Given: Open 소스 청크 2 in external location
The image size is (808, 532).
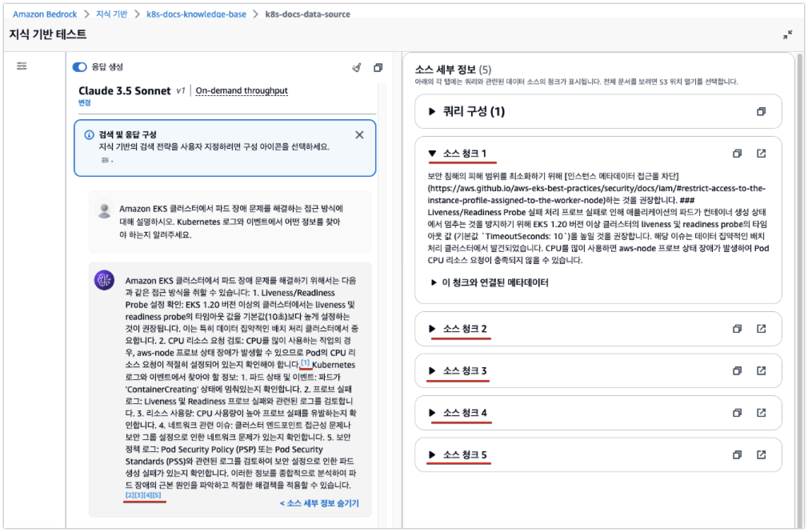Looking at the screenshot, I should coord(761,328).
